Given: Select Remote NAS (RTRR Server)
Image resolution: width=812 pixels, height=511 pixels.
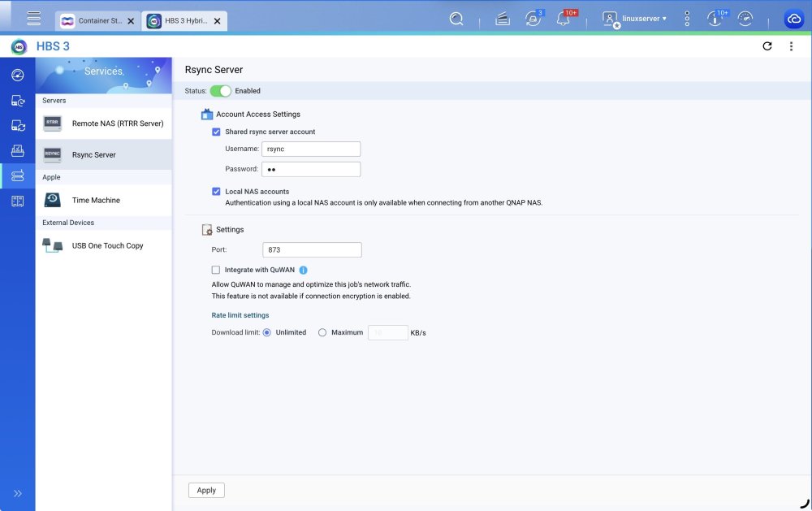Looking at the screenshot, I should 104,123.
